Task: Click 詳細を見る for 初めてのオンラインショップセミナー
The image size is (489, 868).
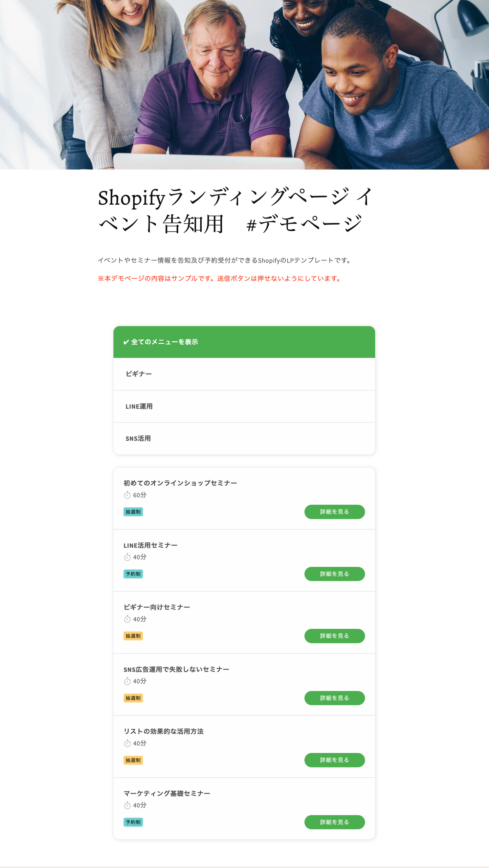Action: [x=334, y=512]
